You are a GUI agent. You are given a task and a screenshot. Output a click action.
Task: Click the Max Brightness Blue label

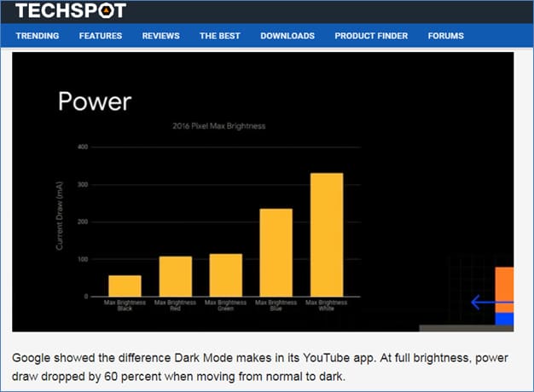276,305
